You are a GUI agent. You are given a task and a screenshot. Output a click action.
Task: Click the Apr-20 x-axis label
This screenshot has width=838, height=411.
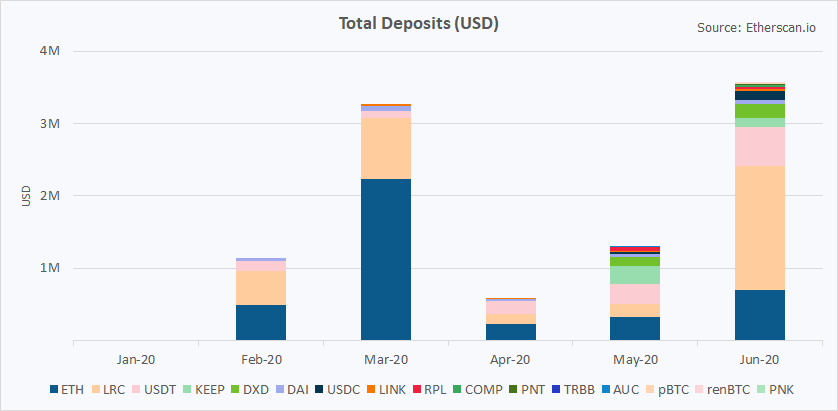coord(510,358)
